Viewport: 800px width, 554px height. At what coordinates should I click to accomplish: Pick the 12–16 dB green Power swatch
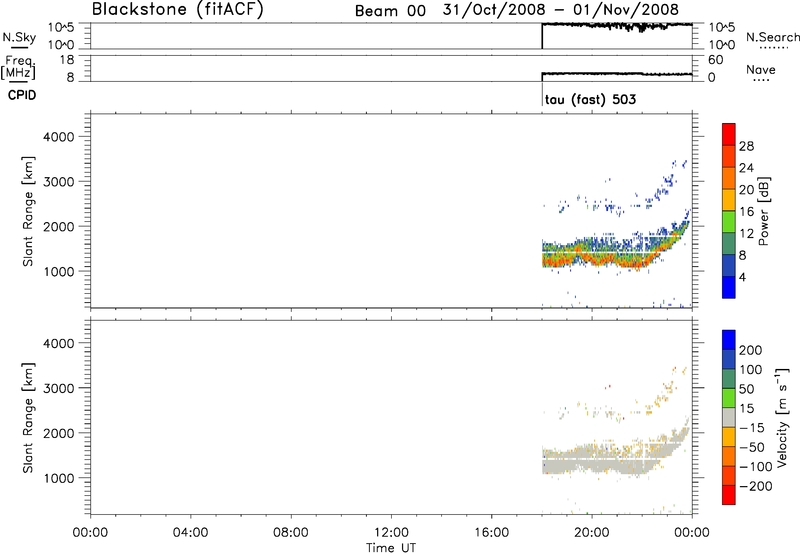point(729,222)
